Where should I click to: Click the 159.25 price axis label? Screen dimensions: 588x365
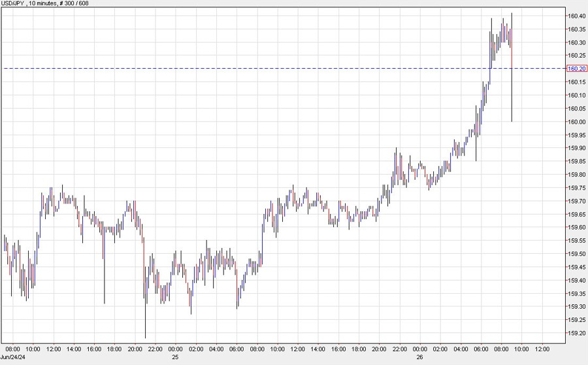(x=577, y=320)
